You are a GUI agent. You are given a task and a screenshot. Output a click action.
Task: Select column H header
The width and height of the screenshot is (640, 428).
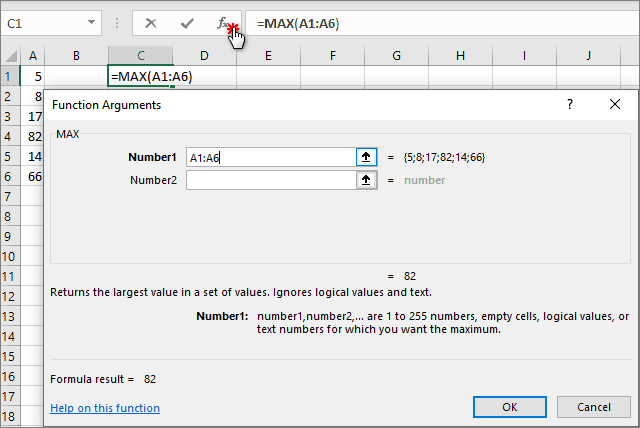(460, 55)
